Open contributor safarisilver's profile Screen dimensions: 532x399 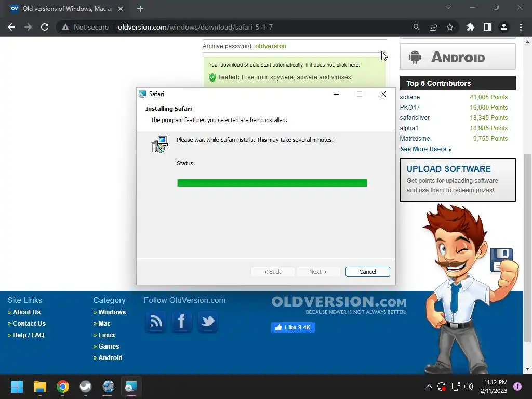(415, 118)
